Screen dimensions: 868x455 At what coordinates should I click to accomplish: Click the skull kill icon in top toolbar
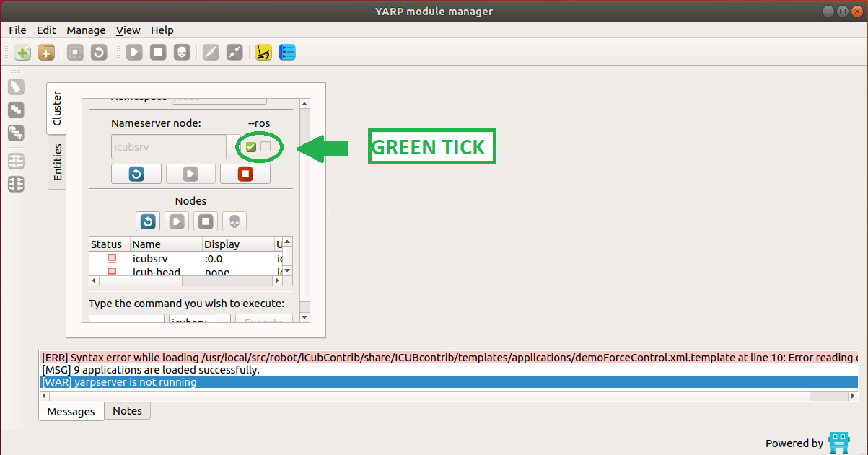(182, 53)
